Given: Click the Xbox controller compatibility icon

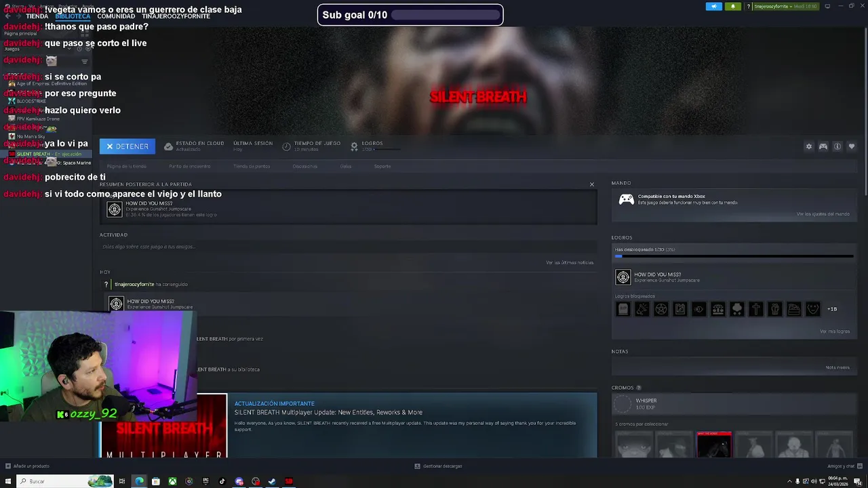Looking at the screenshot, I should tap(626, 199).
